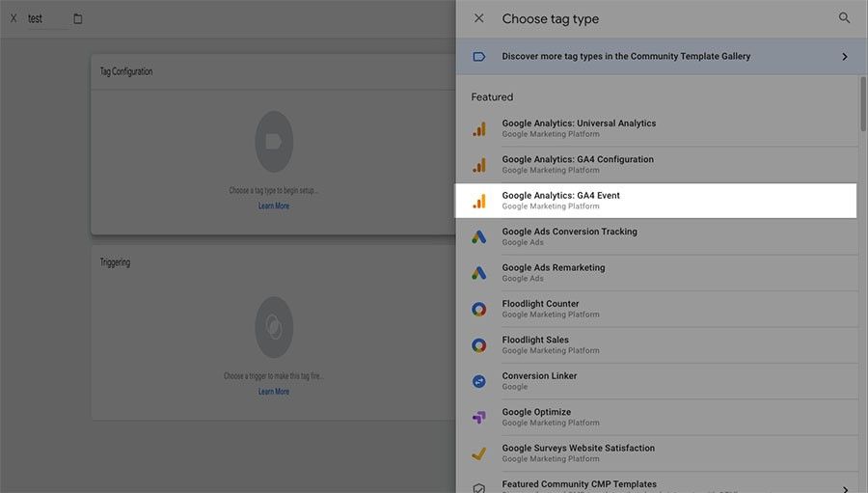Image resolution: width=868 pixels, height=493 pixels.
Task: Click the tag type list scrollbar
Action: [863, 104]
